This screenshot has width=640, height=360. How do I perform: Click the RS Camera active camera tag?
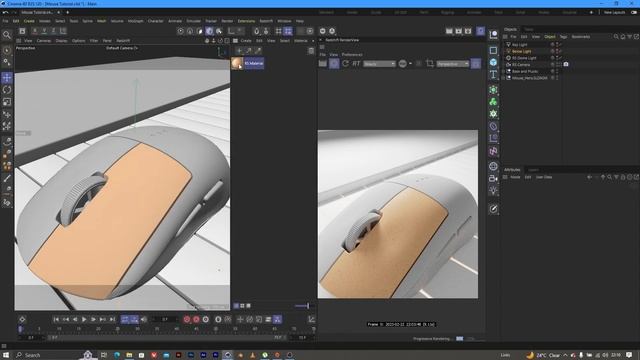tap(566, 64)
